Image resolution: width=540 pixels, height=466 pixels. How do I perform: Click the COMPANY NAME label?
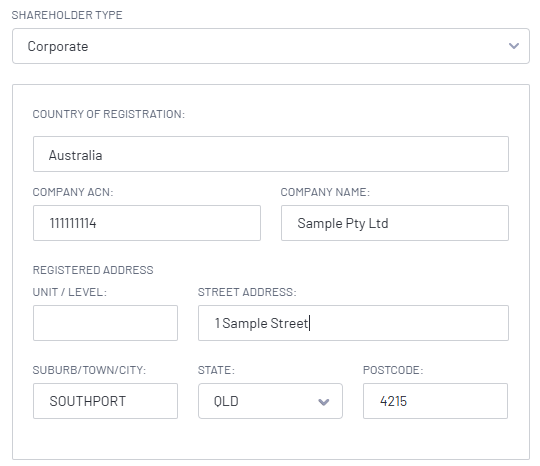click(325, 192)
